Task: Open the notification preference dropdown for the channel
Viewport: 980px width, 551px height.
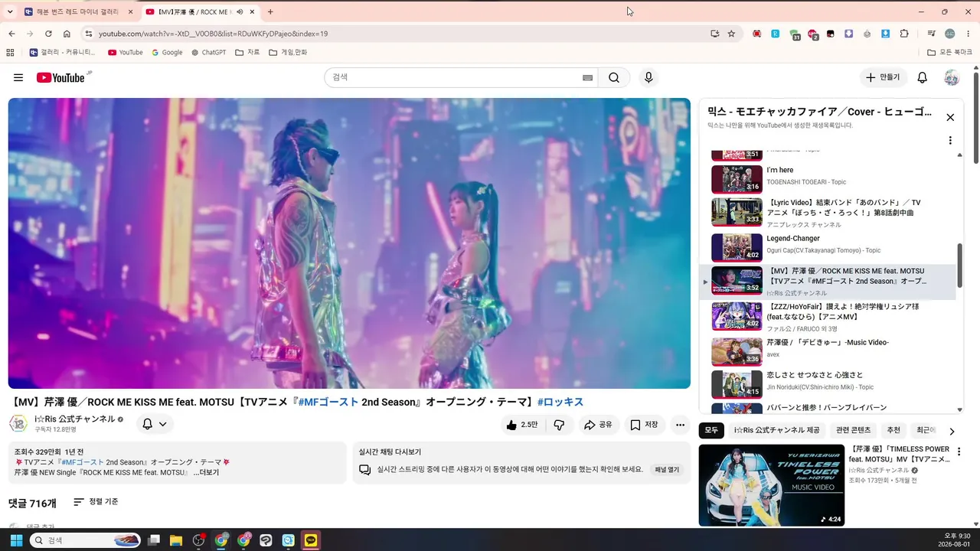Action: 155,424
